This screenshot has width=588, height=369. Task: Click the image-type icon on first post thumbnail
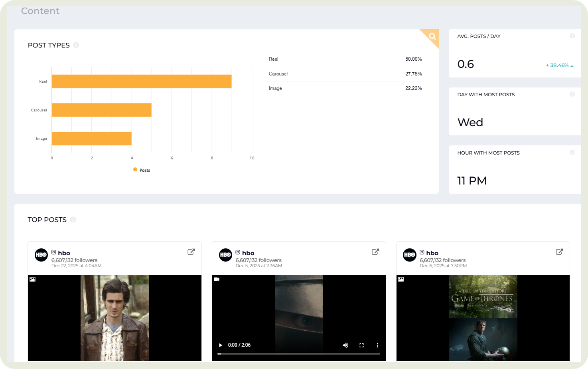[32, 279]
